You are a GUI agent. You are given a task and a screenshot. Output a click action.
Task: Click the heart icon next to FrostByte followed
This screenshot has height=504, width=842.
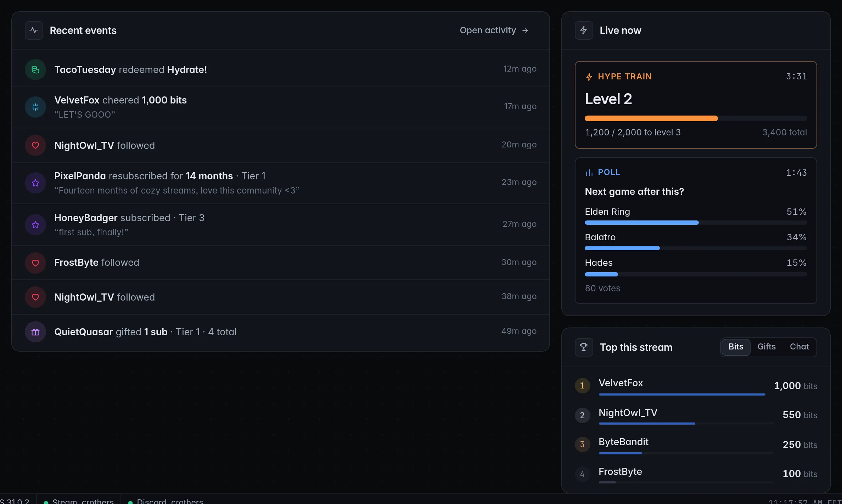[x=35, y=263]
